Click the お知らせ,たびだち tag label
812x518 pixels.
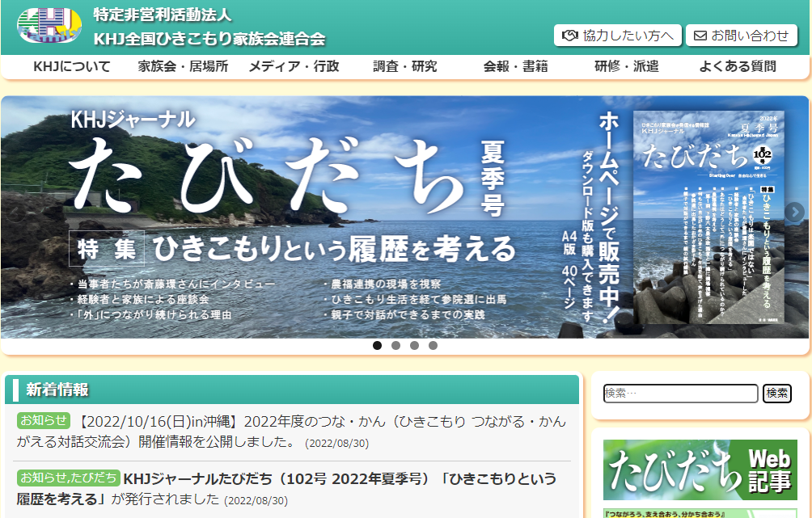coord(69,477)
